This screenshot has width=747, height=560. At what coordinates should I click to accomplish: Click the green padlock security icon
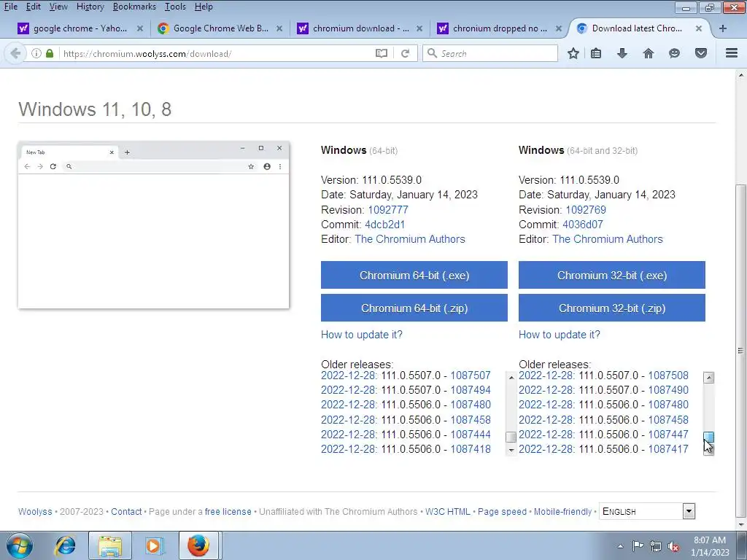(x=50, y=53)
